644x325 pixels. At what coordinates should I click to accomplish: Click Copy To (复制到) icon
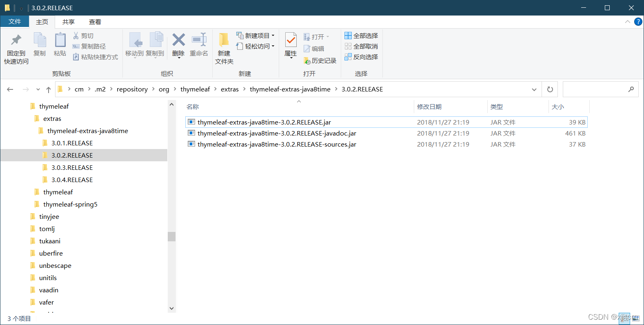156,40
